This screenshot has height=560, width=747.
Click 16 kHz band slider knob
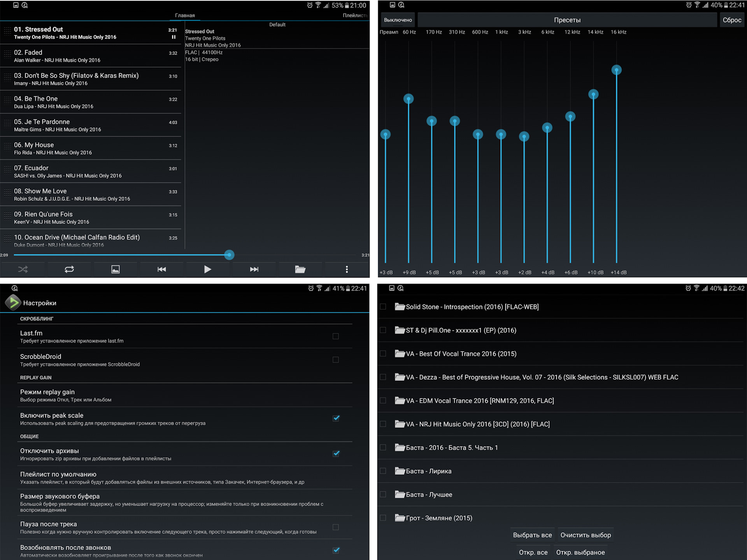[616, 70]
